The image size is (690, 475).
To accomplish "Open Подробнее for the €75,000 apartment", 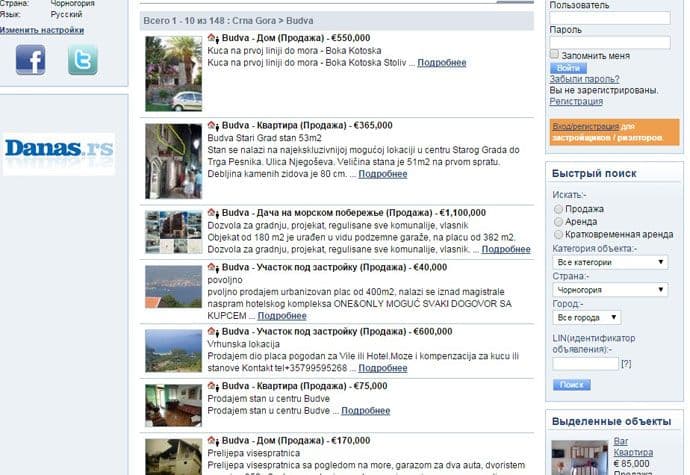I will click(x=366, y=411).
